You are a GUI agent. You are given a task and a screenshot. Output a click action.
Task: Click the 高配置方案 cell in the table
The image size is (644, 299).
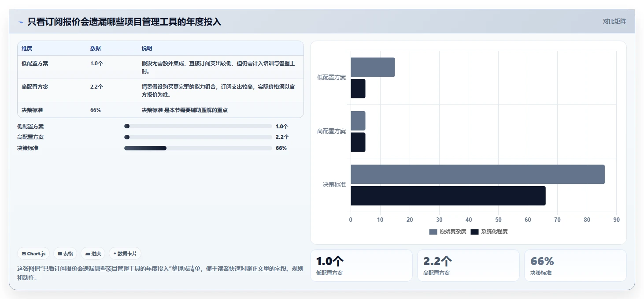click(35, 87)
